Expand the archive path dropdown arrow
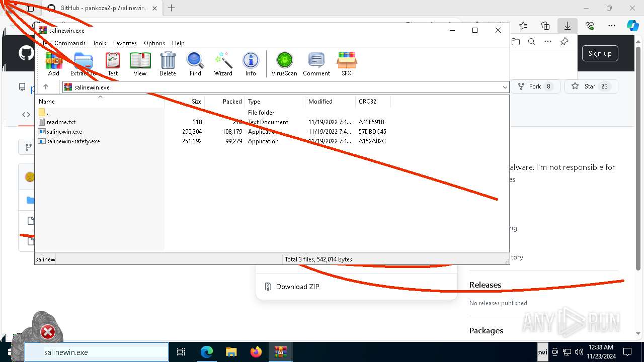 point(505,87)
